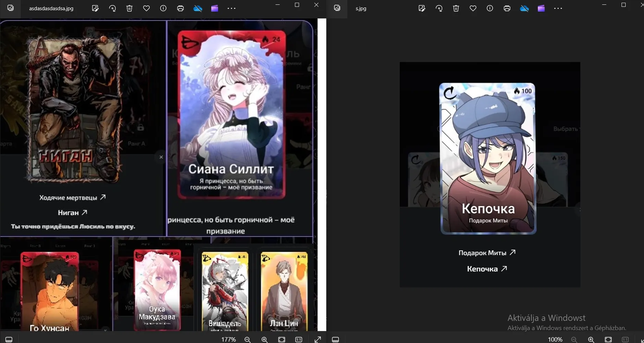The width and height of the screenshot is (644, 343).
Task: Click the 'Ходячие мертвецы' link in the picture
Action: coord(73,198)
